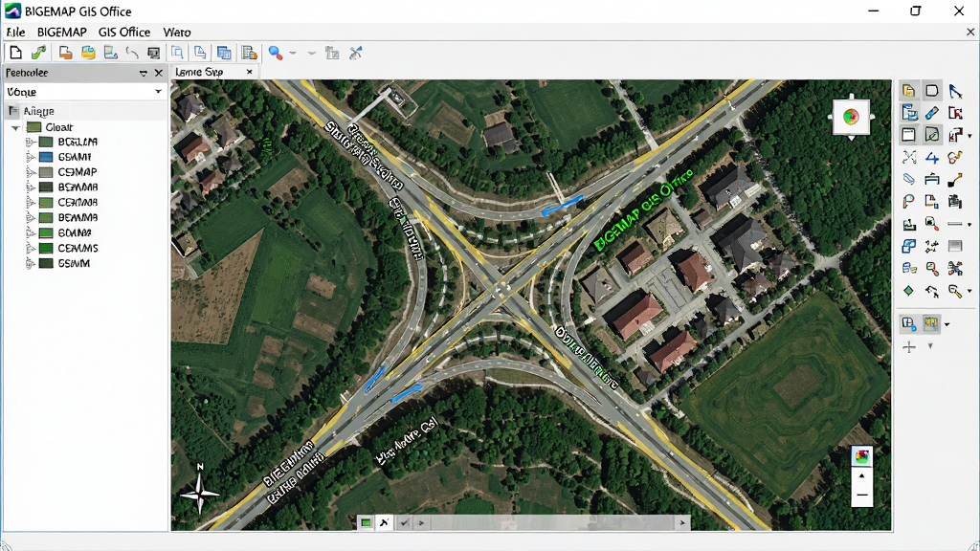Click the color swatch beside C9MAP layer

tap(46, 172)
